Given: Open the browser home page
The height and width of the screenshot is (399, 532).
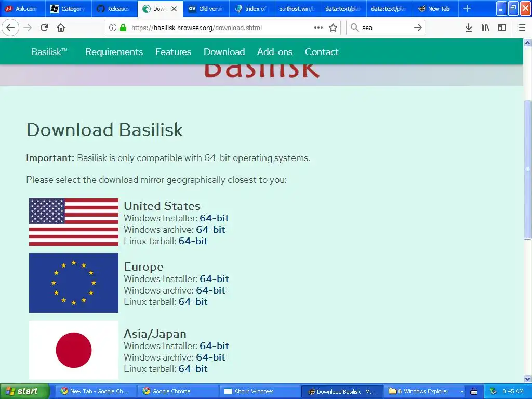Looking at the screenshot, I should (x=61, y=28).
